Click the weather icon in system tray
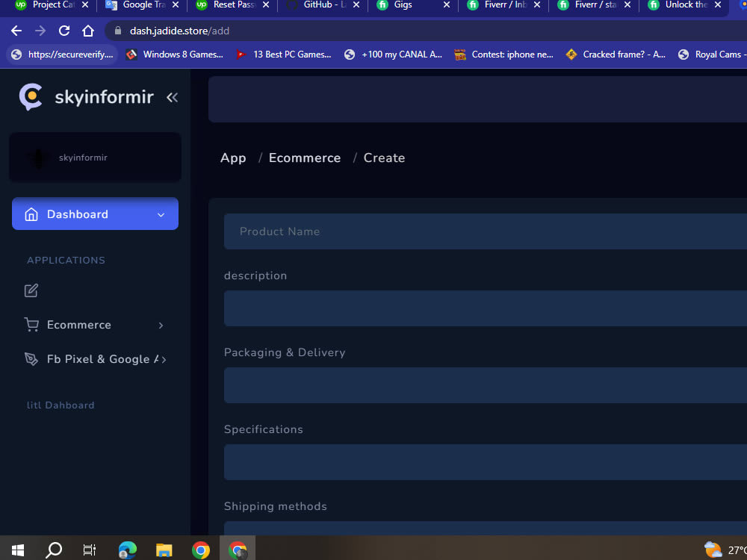This screenshot has width=747, height=560. coord(713,550)
